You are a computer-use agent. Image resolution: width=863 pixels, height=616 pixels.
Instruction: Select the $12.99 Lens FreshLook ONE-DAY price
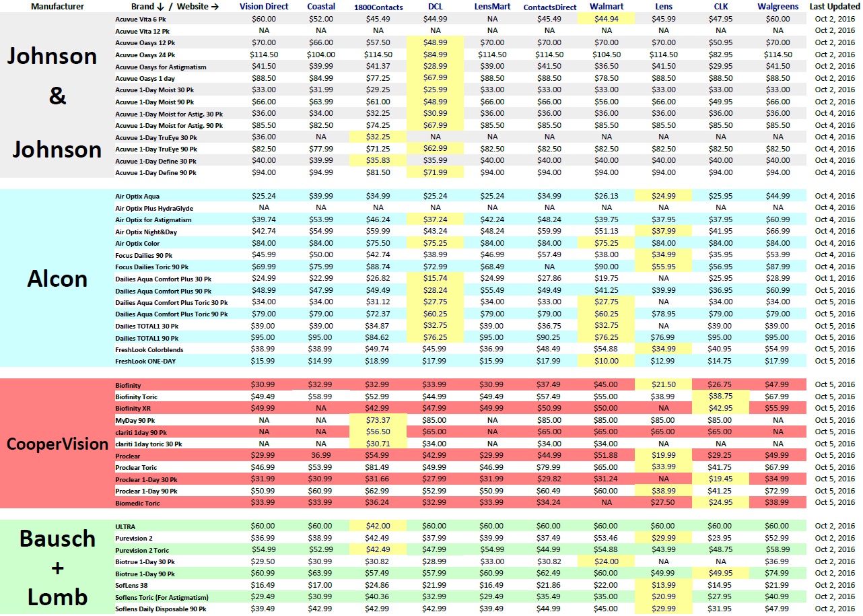click(x=663, y=361)
